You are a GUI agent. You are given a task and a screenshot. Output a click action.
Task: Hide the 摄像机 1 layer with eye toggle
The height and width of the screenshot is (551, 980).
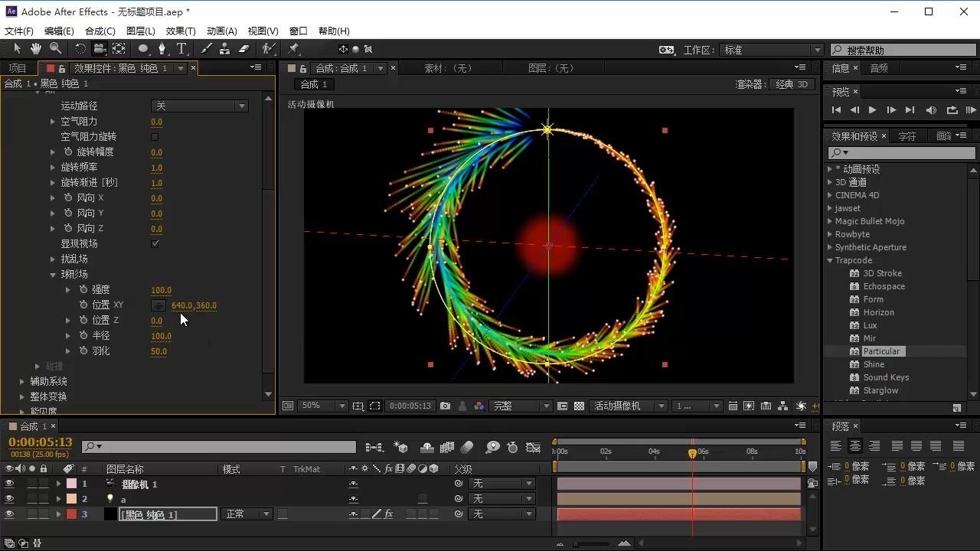pos(9,484)
